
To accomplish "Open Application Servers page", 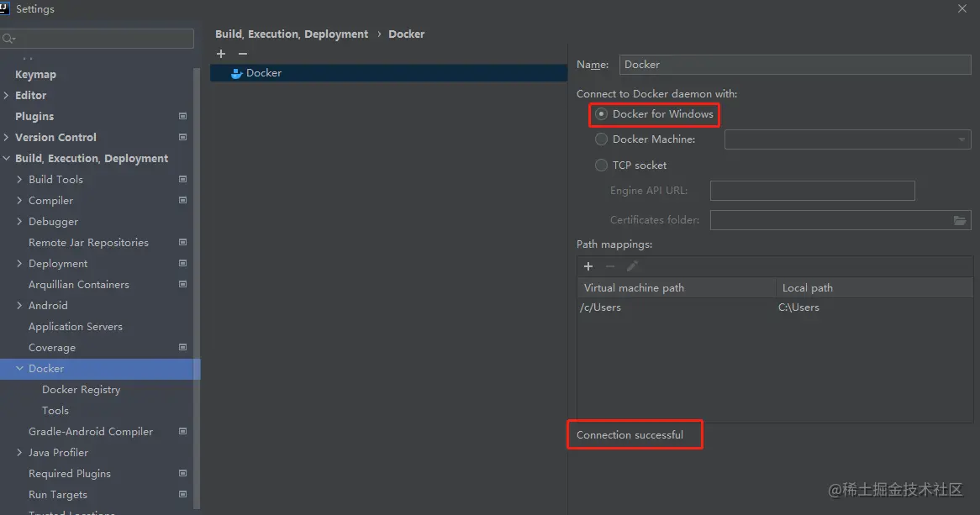I will [x=76, y=326].
